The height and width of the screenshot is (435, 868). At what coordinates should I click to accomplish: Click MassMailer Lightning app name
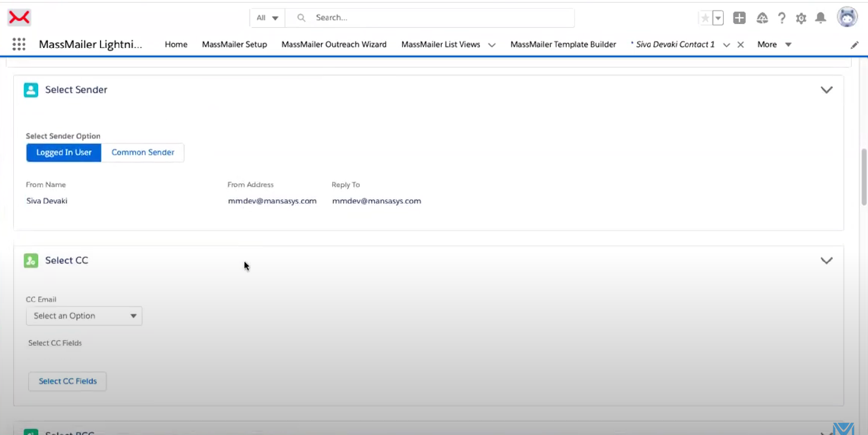coord(91,45)
